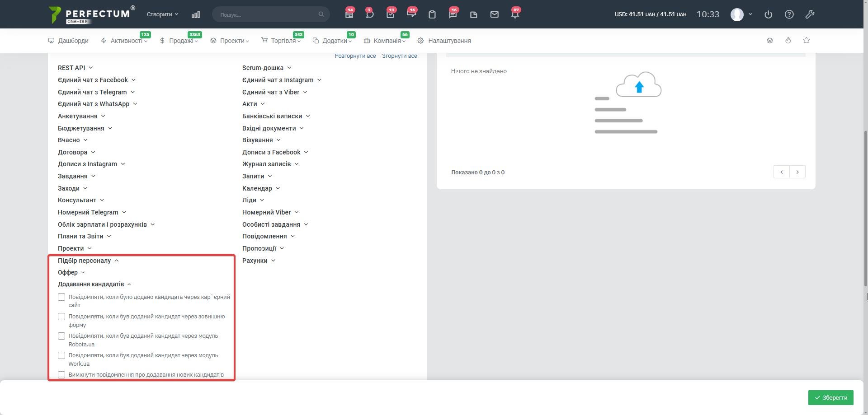This screenshot has width=868, height=415.
Task: Go to previous page arrow in table
Action: pos(782,172)
